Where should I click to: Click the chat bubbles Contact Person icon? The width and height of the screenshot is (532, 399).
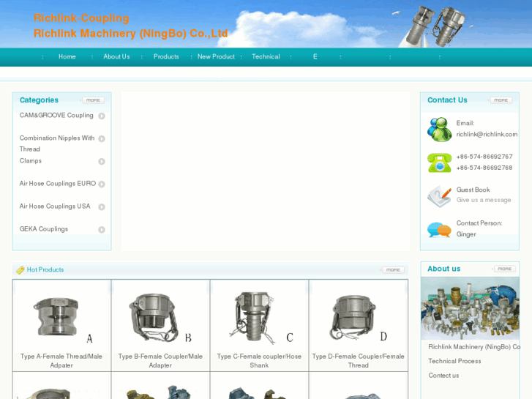[439, 229]
